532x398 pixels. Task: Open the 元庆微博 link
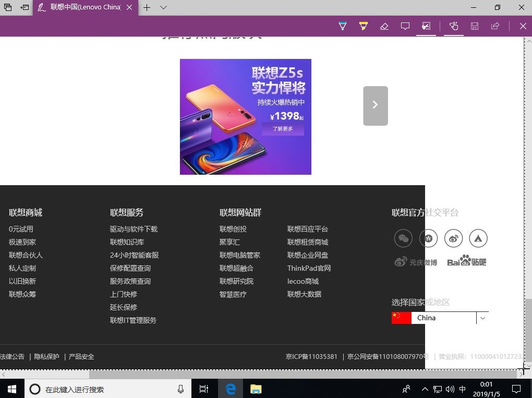click(x=416, y=262)
